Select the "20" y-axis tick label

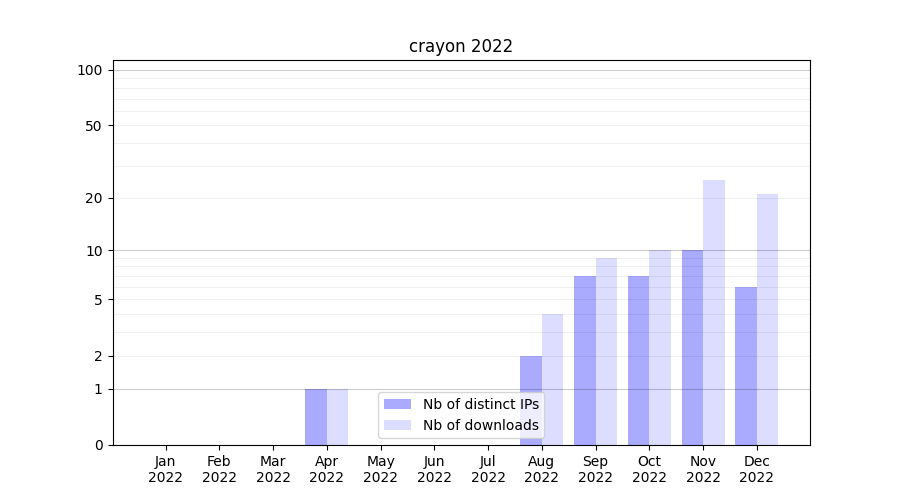point(94,198)
